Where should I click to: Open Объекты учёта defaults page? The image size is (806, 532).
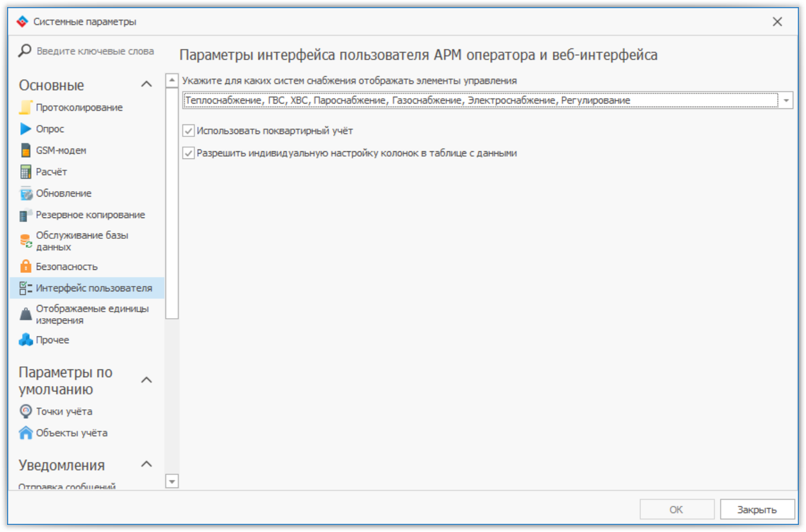point(71,433)
